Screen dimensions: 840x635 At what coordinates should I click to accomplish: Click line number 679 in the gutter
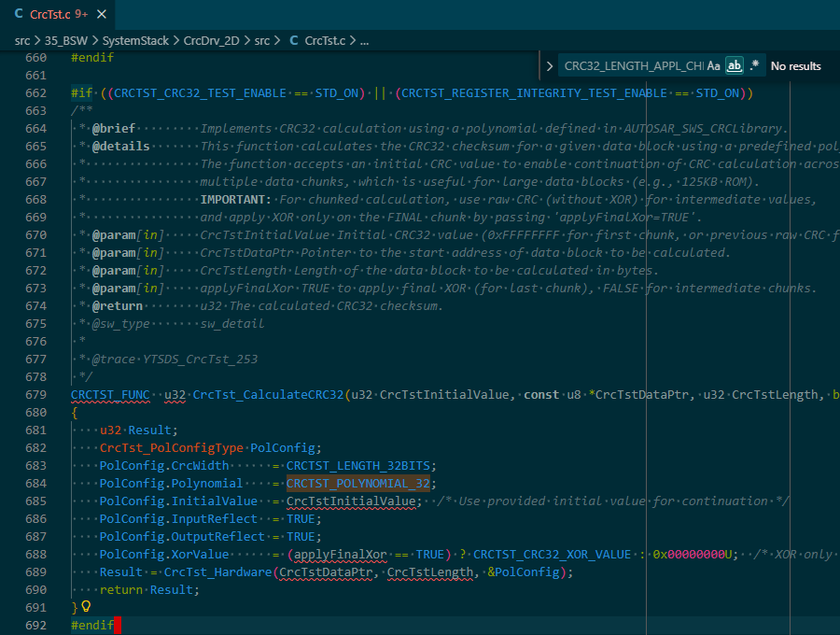(35, 395)
